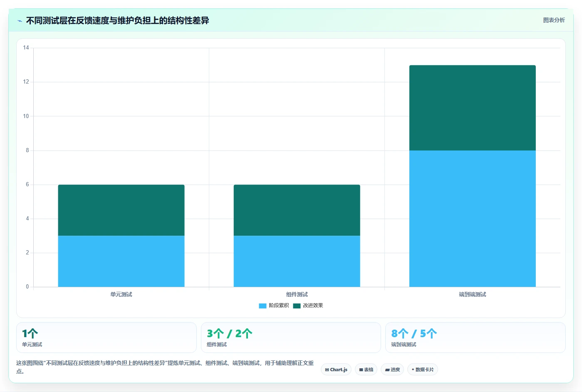
Task: Click the y-axis label 14
Action: coord(26,48)
